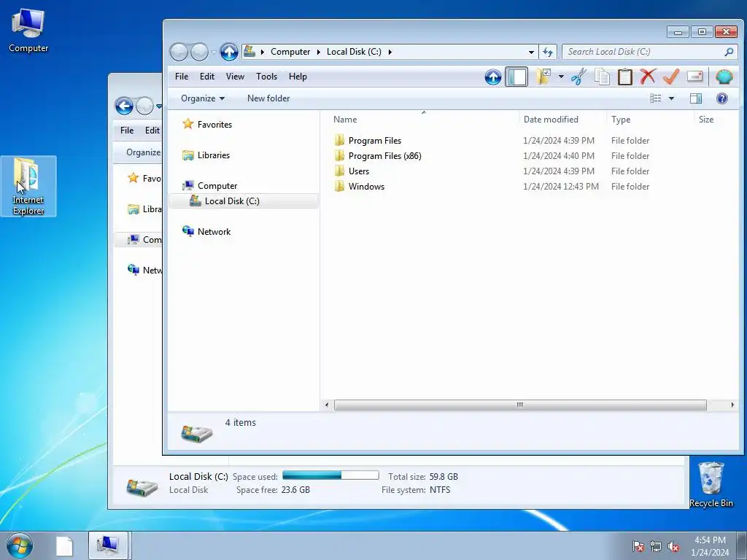Click Computer in the address path
This screenshot has height=560, width=747.
click(x=290, y=52)
